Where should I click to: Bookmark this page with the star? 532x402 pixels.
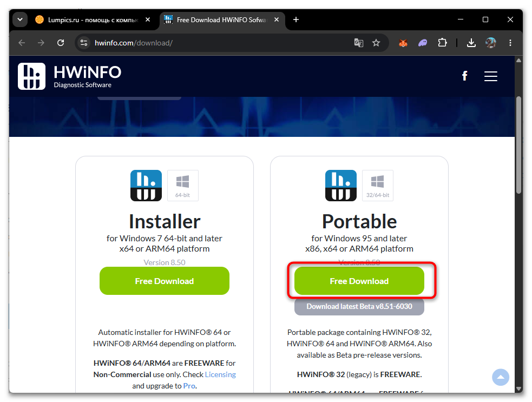(376, 43)
